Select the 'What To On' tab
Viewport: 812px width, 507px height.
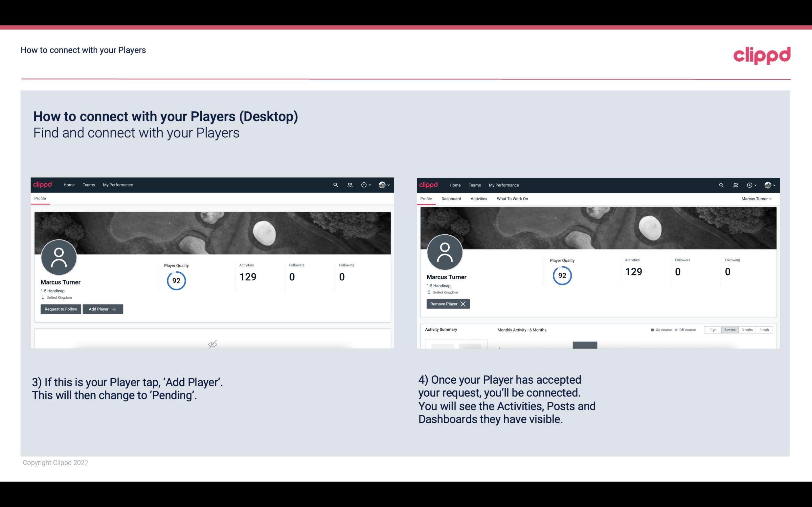pyautogui.click(x=512, y=199)
